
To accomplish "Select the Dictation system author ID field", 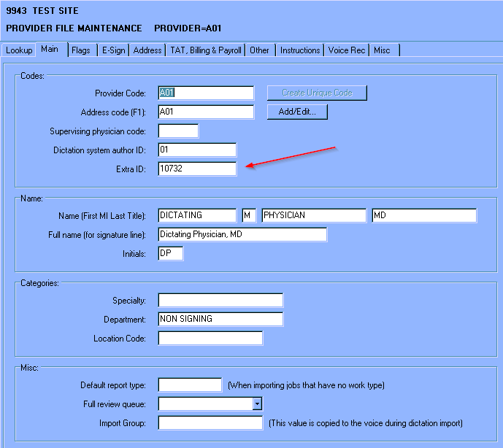I will [x=197, y=150].
